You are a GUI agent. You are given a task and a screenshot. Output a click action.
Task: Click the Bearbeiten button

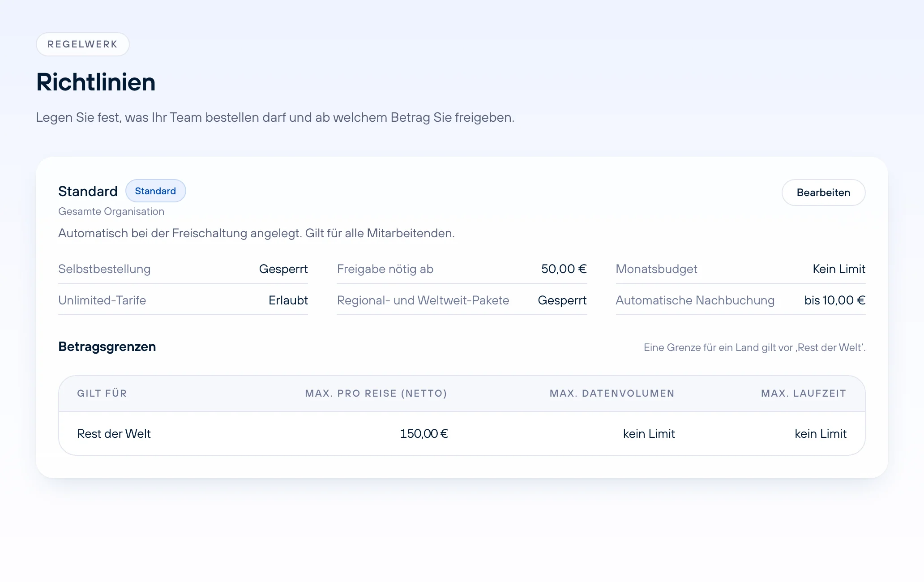823,193
